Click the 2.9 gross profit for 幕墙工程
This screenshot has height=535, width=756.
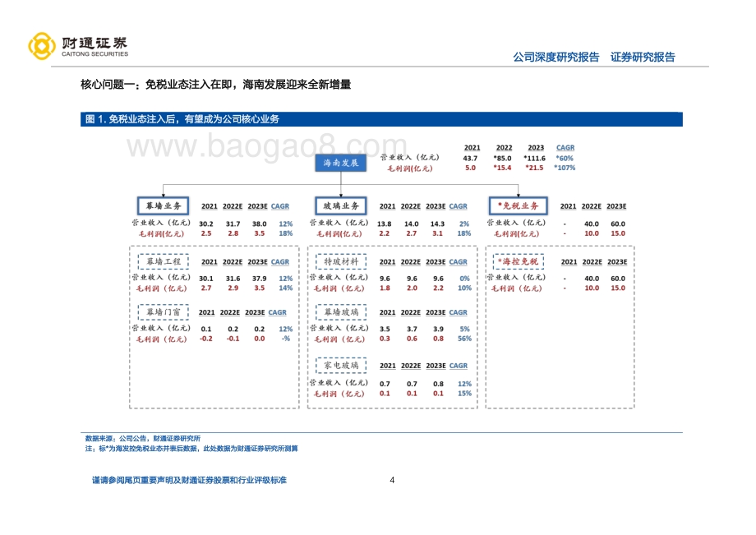tap(233, 288)
